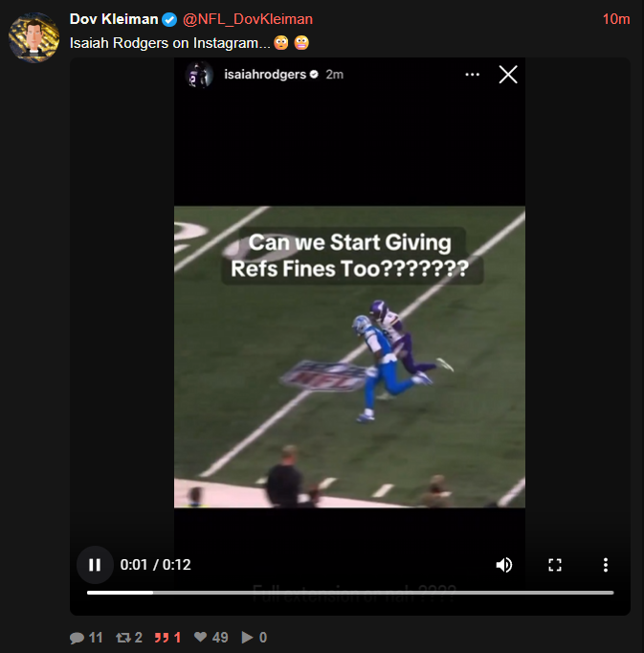
Task: Open Dov Kleiman's profile avatar
Action: coord(33,37)
